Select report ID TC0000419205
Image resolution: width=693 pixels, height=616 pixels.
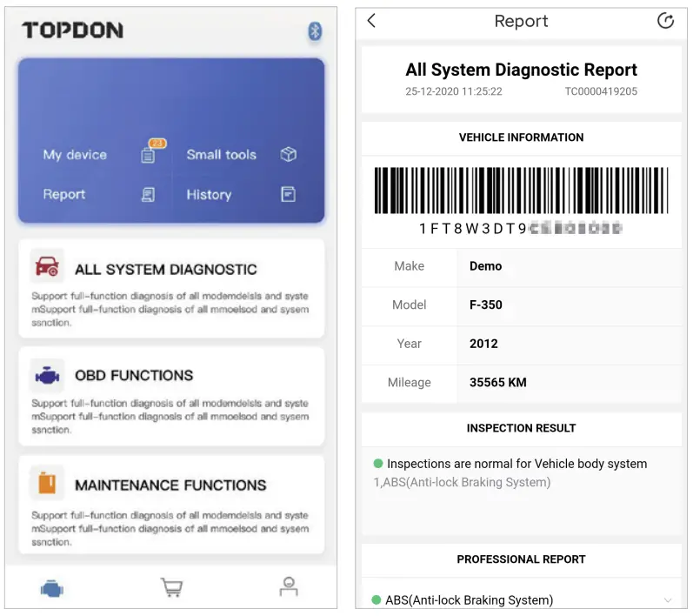tap(601, 91)
